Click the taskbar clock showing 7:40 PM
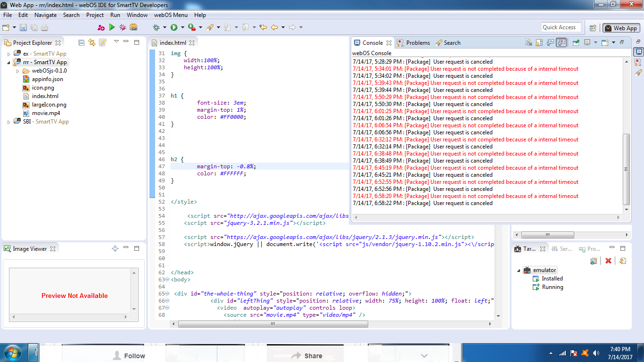This screenshot has width=644, height=362. (620, 353)
